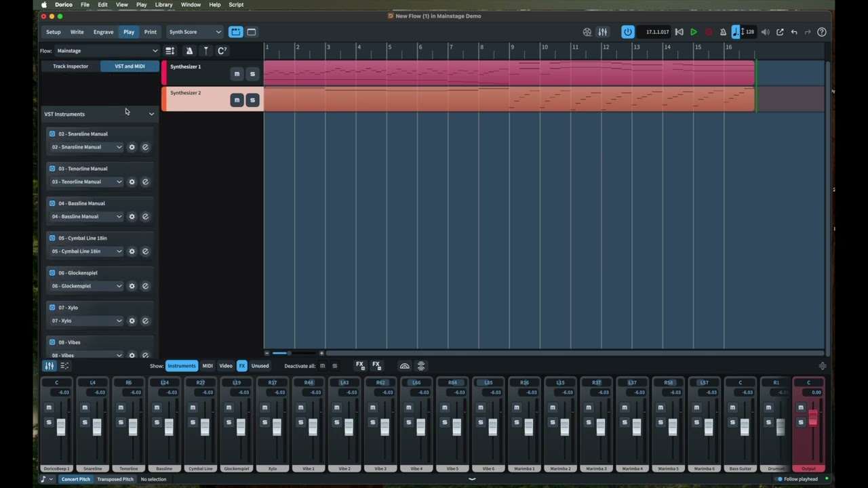The height and width of the screenshot is (488, 868).
Task: Open the 07 - Xylo instrument dropdown
Action: click(x=86, y=321)
